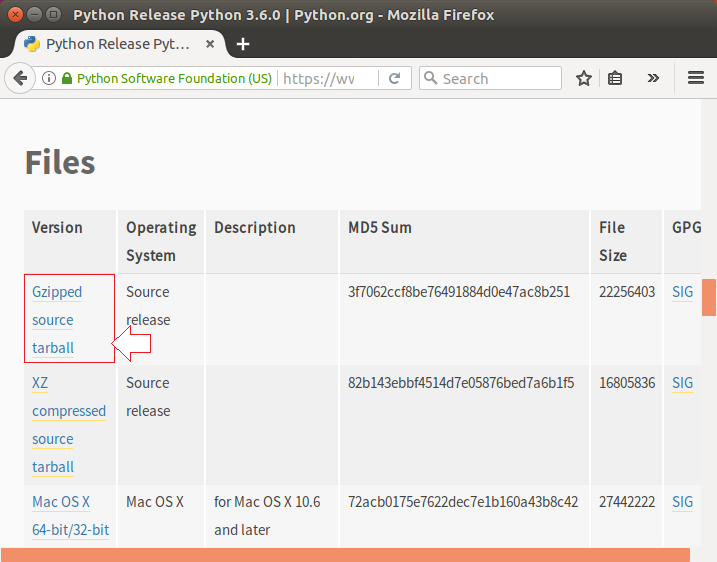Click 'Source release' in the Gzipped row
The width and height of the screenshot is (717, 562).
(148, 305)
